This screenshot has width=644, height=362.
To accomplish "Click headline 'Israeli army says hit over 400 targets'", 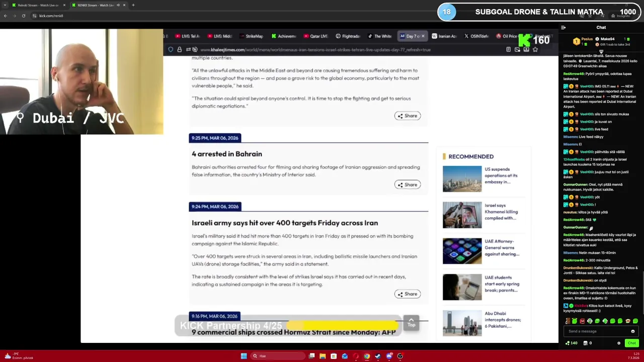I will click(x=284, y=223).
